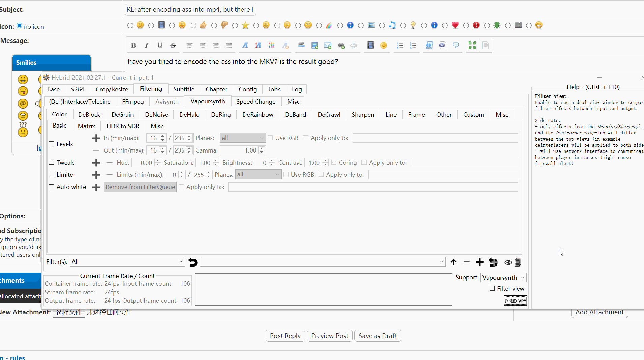
Task: Center-align the message text
Action: (203, 46)
